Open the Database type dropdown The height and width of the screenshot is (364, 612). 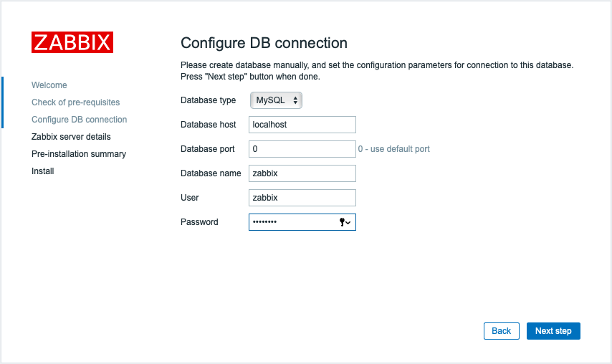pos(276,100)
